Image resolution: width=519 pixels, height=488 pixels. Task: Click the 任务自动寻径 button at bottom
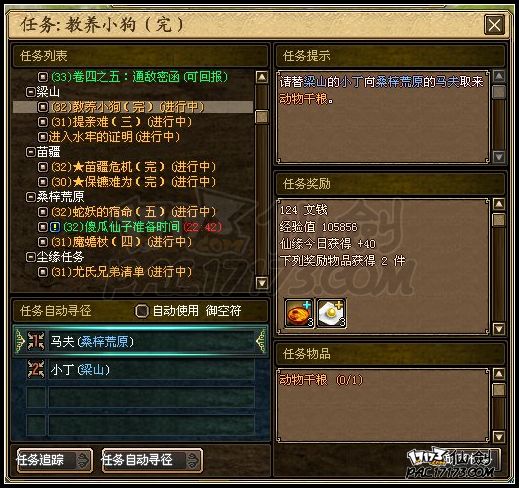pyautogui.click(x=152, y=460)
